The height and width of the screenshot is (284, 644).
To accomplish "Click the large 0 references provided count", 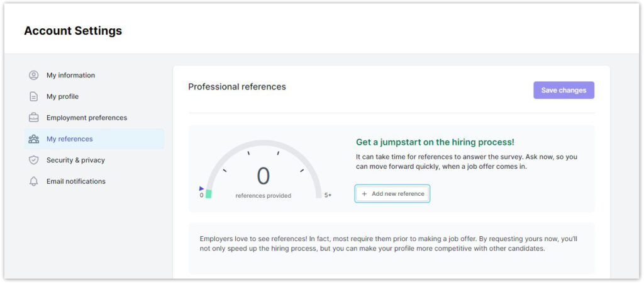I will (263, 176).
